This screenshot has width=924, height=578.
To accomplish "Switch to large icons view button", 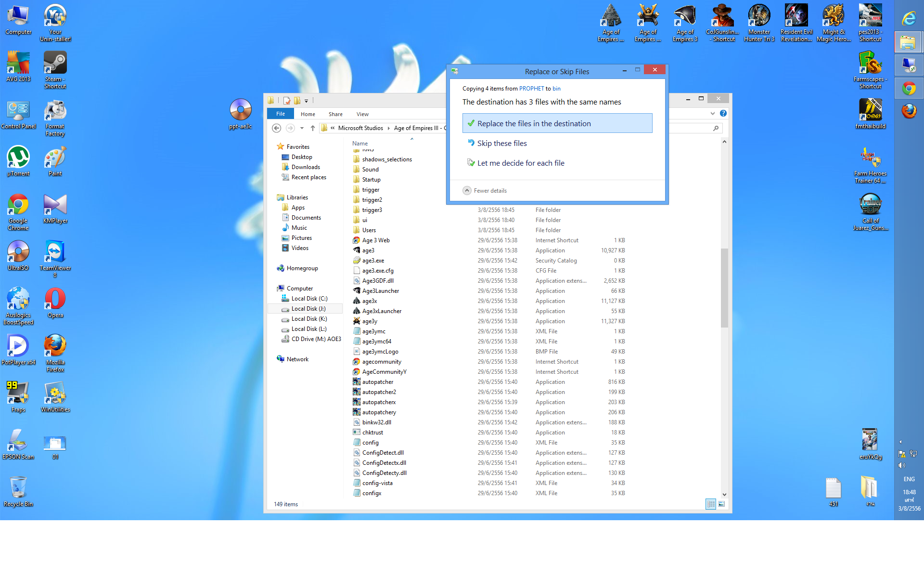I will click(721, 504).
